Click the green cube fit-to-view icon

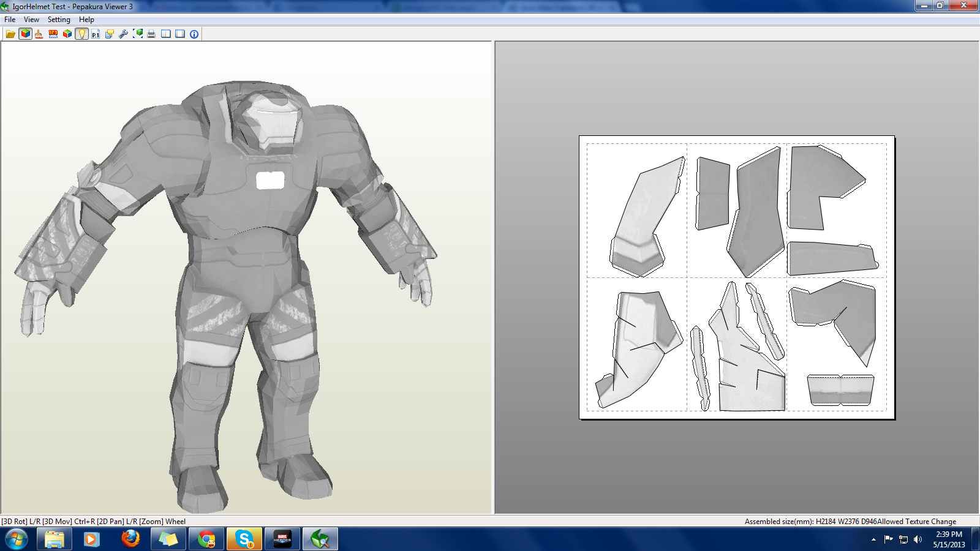tap(138, 34)
